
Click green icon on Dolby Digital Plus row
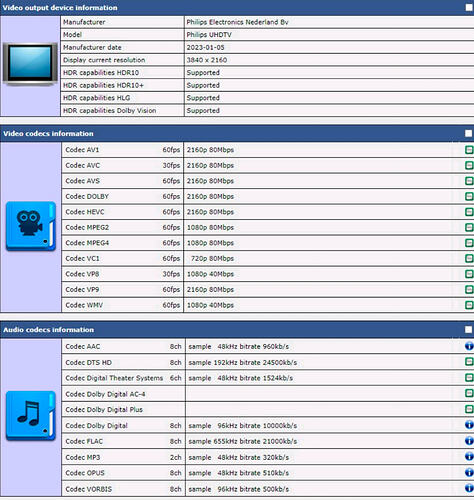coord(469,409)
